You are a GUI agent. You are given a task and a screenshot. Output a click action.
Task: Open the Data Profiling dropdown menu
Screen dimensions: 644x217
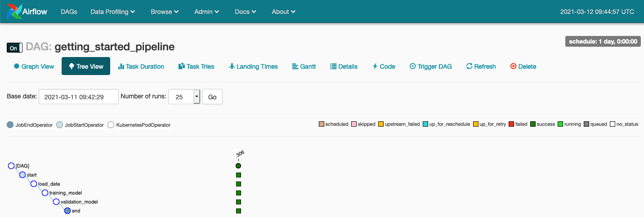click(113, 12)
